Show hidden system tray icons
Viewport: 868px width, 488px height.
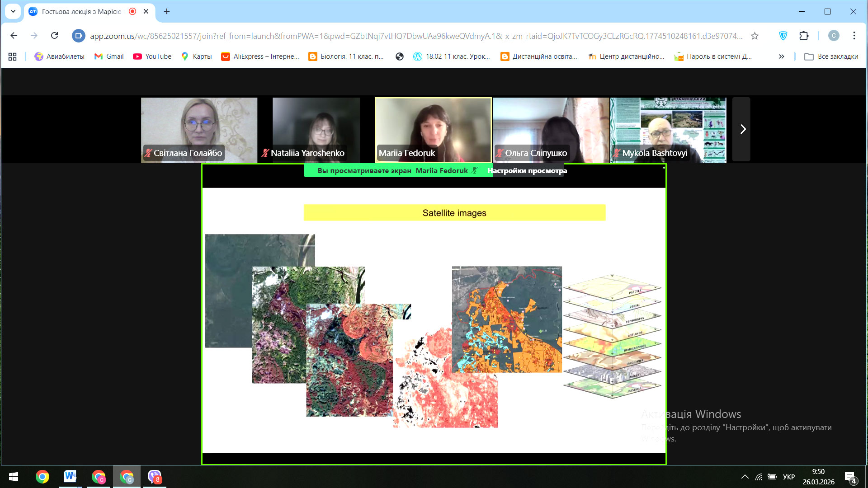click(745, 477)
